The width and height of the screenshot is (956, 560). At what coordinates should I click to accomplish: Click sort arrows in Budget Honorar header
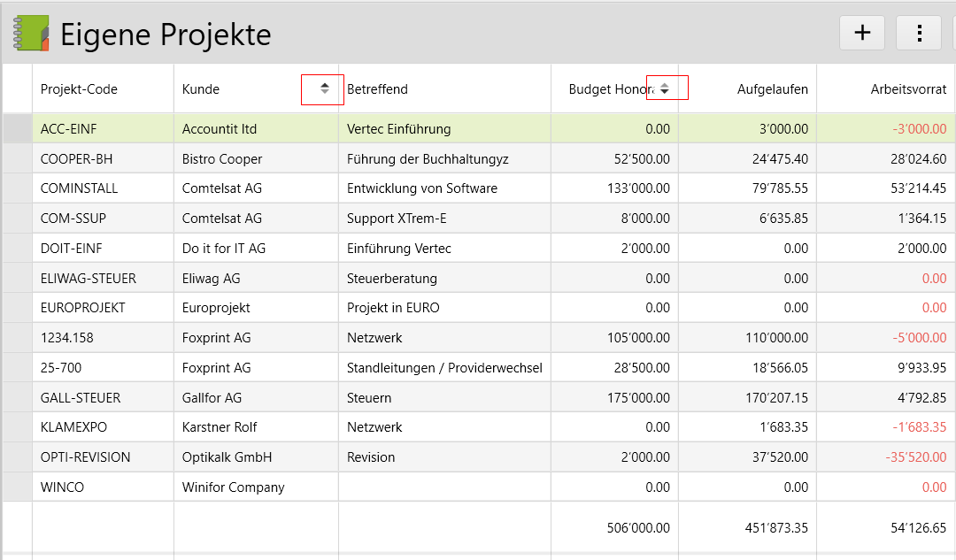point(665,88)
